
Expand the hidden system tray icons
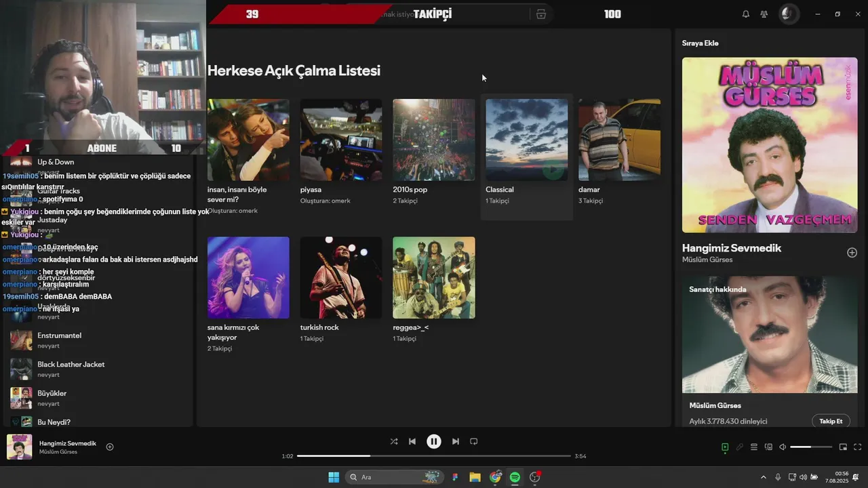pyautogui.click(x=764, y=477)
